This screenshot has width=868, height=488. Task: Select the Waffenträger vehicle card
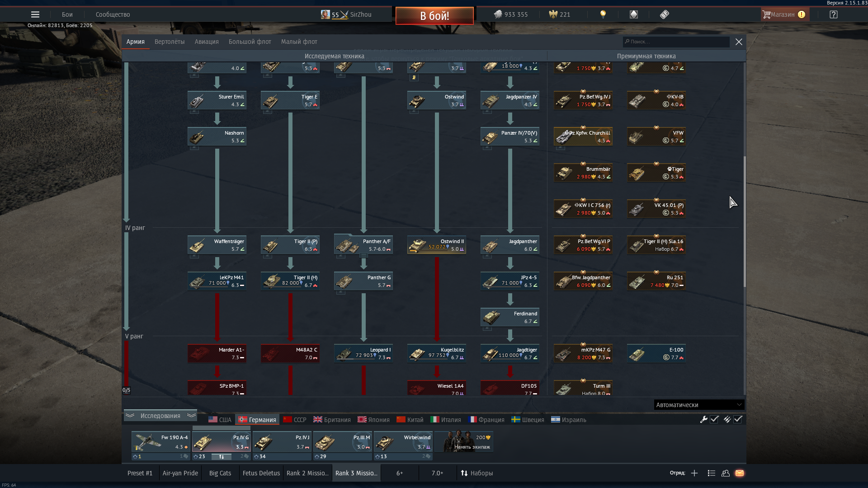tap(217, 245)
